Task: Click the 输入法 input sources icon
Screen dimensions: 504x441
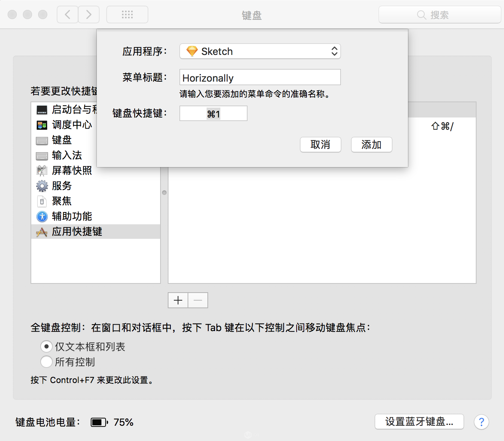Action: point(42,156)
